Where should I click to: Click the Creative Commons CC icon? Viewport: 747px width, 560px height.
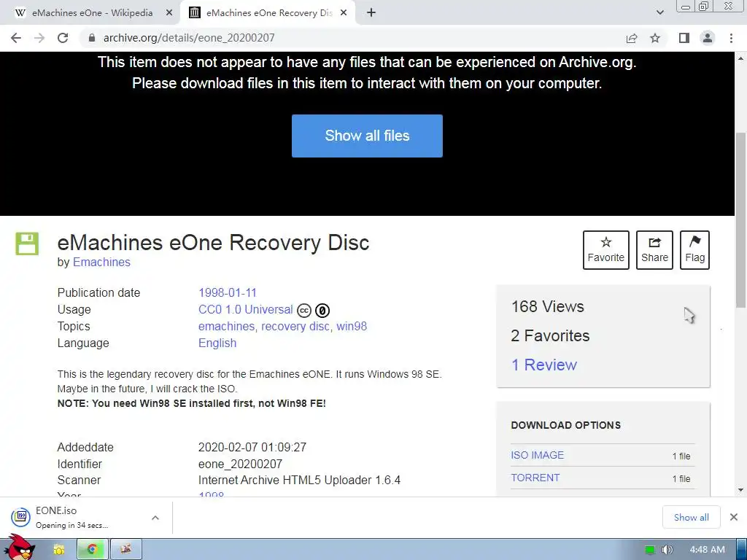[304, 311]
